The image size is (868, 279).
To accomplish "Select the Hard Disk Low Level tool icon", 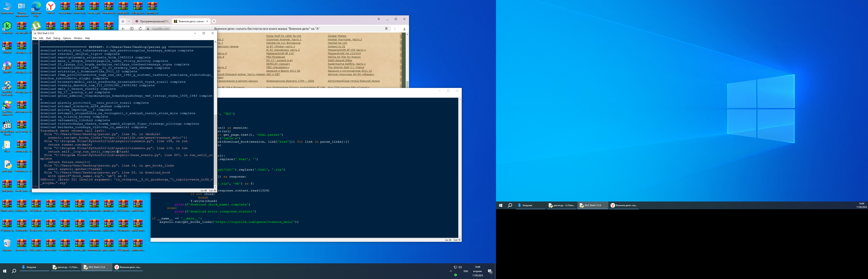I will [x=7, y=88].
